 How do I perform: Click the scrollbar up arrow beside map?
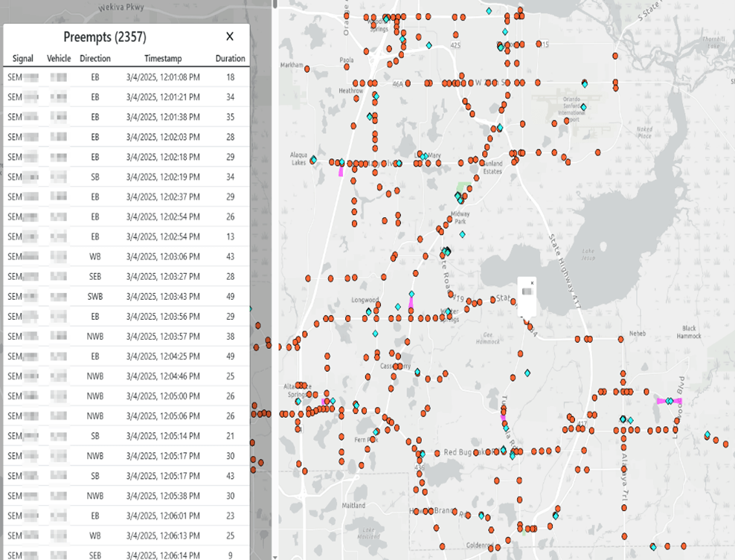click(275, 4)
